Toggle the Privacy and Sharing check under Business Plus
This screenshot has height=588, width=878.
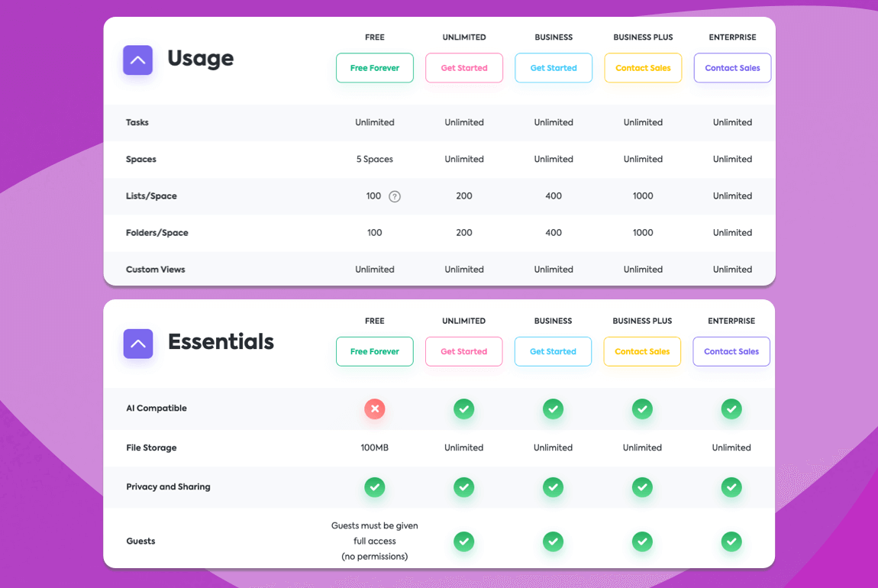(642, 487)
